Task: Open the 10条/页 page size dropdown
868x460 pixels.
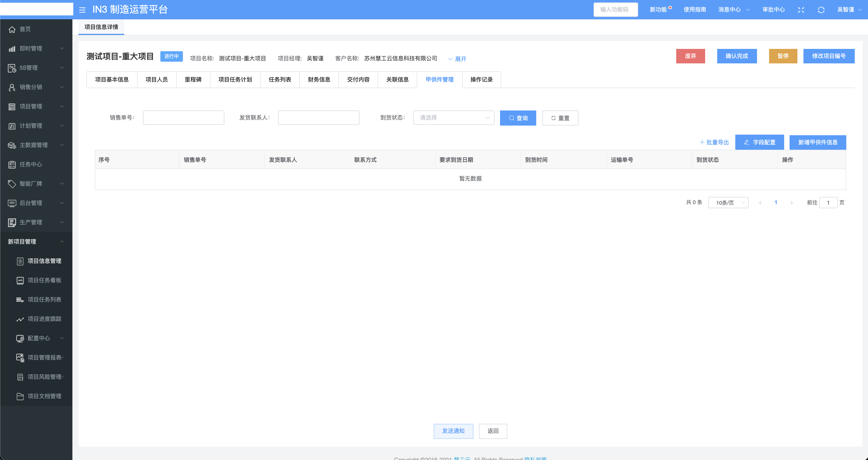Action: coord(728,203)
